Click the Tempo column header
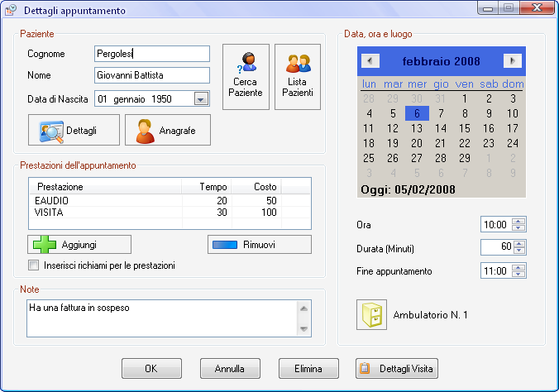559x392 pixels. coord(207,187)
